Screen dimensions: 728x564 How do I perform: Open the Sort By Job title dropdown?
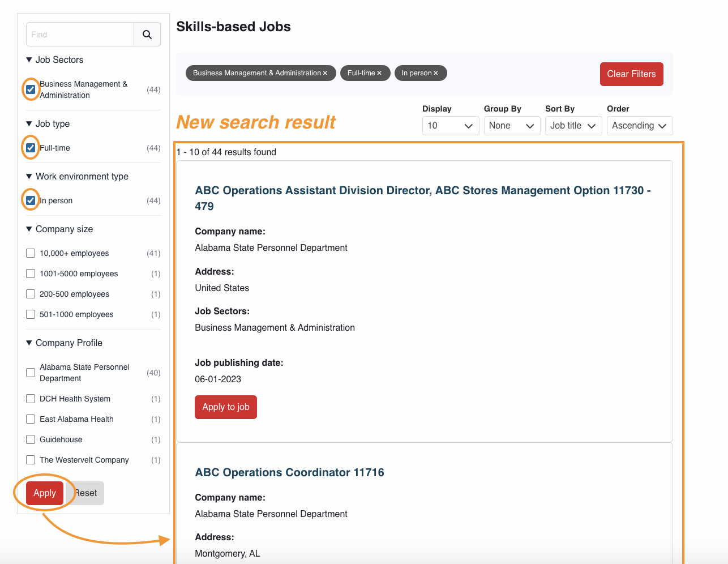[x=573, y=126]
